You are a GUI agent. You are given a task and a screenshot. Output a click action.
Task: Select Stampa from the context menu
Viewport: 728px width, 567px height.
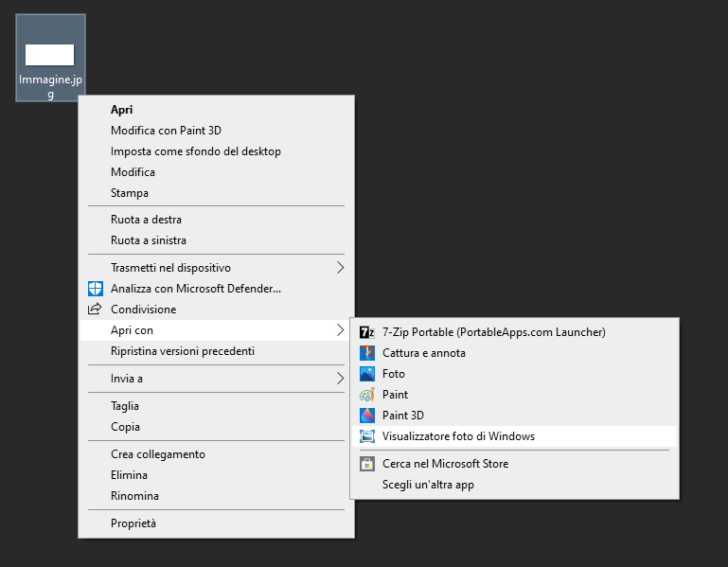tap(217, 193)
